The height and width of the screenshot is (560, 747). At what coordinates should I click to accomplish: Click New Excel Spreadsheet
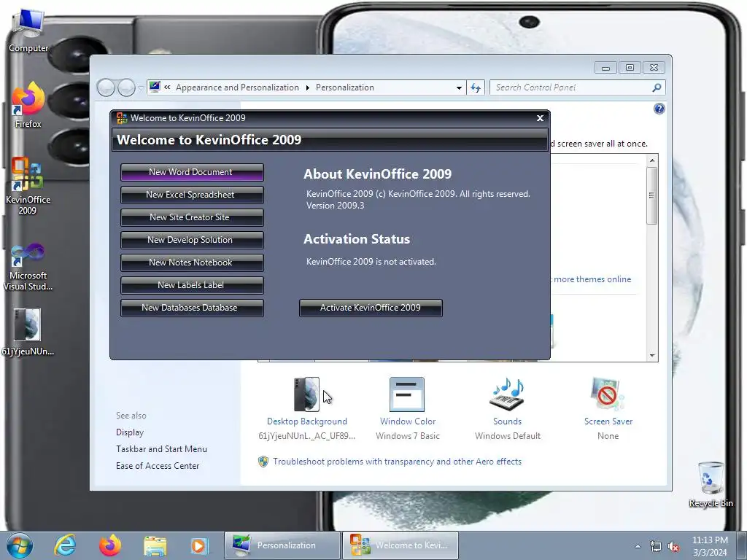click(x=192, y=195)
